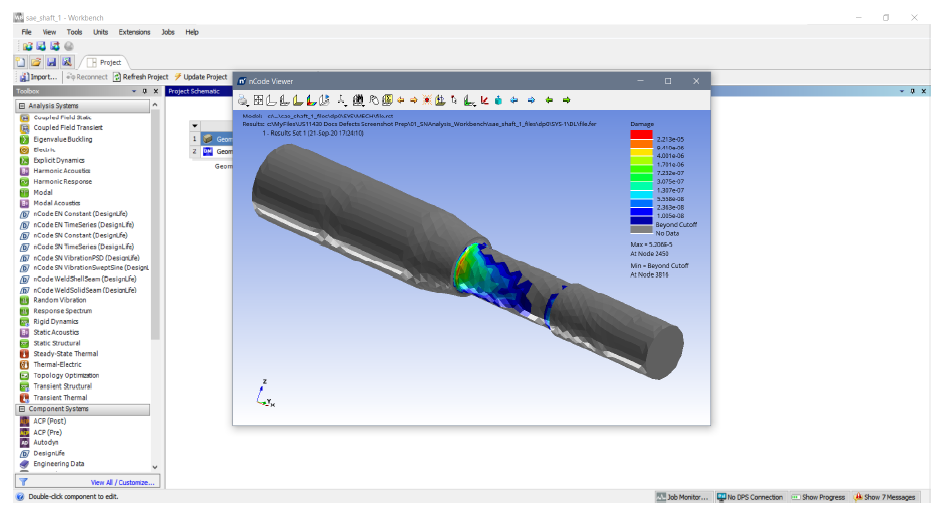Click the binoculars-like icon with dropdown in viewer
This screenshot has height=516, width=941.
coord(358,100)
